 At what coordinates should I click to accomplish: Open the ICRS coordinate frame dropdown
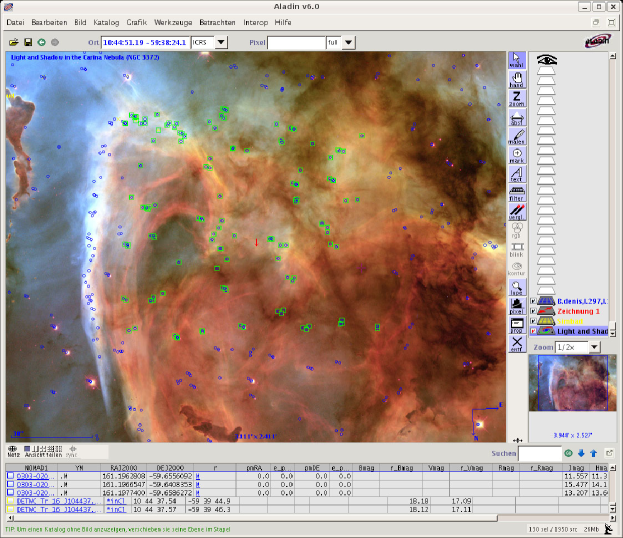[222, 43]
